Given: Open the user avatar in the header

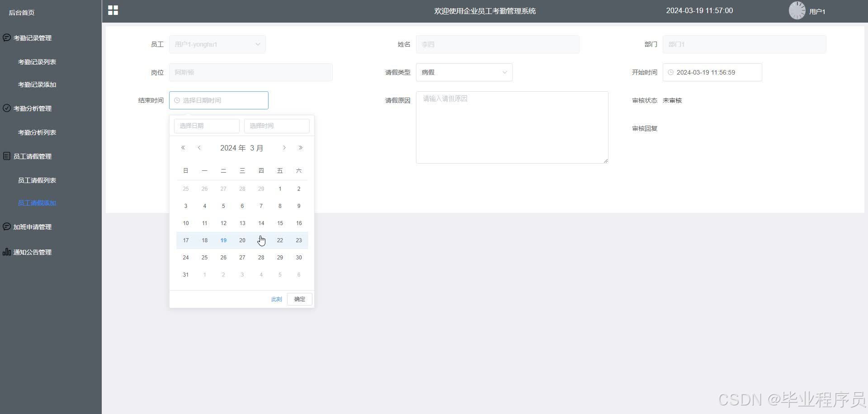Looking at the screenshot, I should pos(797,10).
